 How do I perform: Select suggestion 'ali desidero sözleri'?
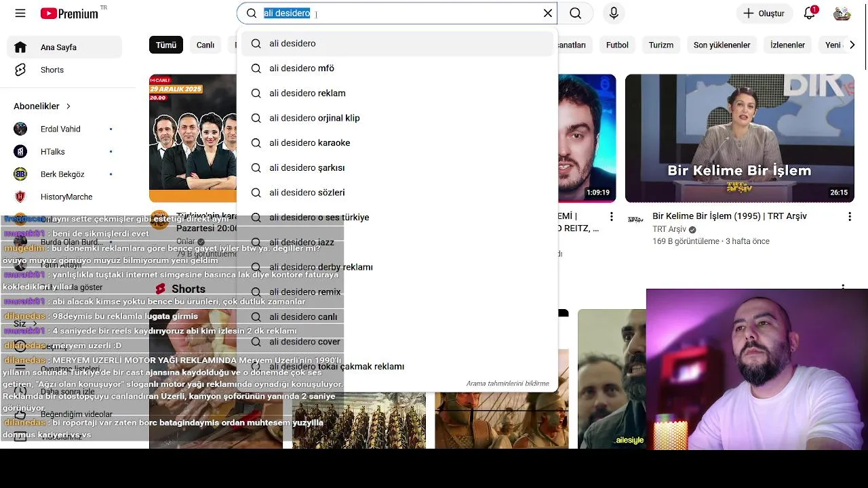397,192
